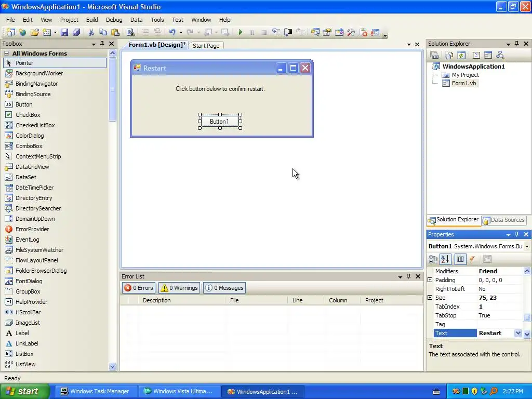Toggle auto-hide pin on Solution Explorer
The width and height of the screenshot is (532, 399).
(517, 44)
